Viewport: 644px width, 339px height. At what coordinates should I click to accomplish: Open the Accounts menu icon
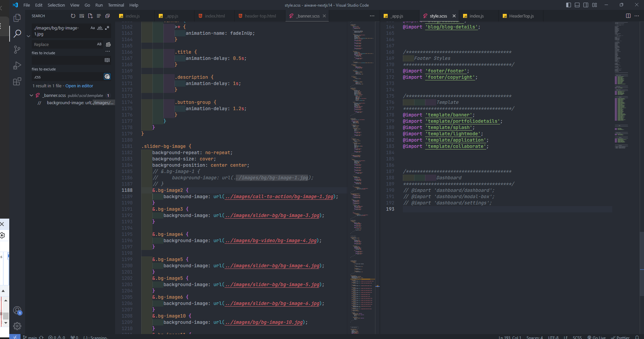pyautogui.click(x=17, y=311)
